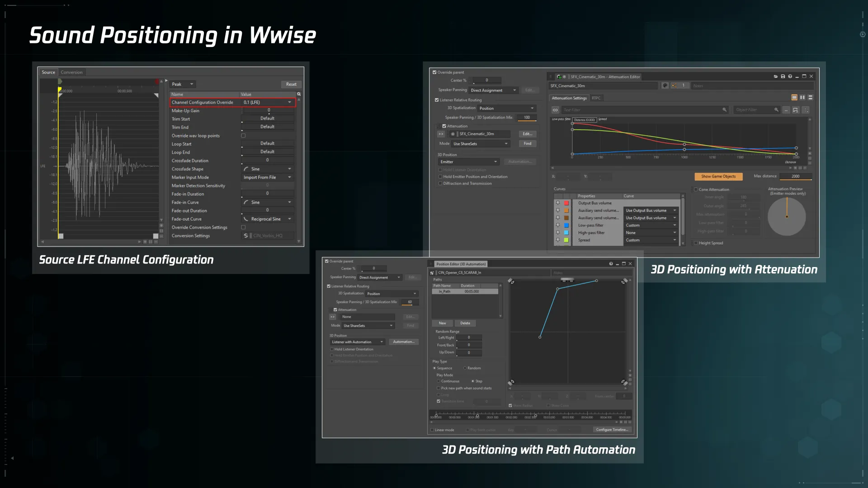Click the references share icon beside count 1
The width and height of the screenshot is (868, 488).
pyautogui.click(x=675, y=85)
